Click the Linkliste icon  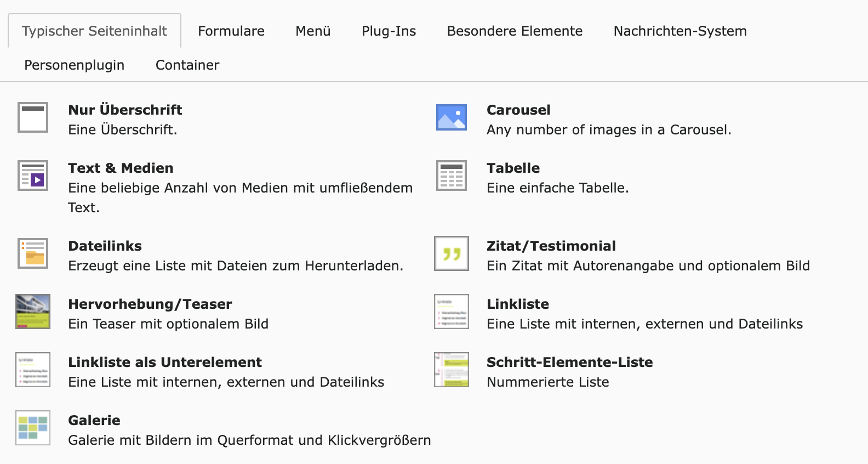[x=452, y=312]
